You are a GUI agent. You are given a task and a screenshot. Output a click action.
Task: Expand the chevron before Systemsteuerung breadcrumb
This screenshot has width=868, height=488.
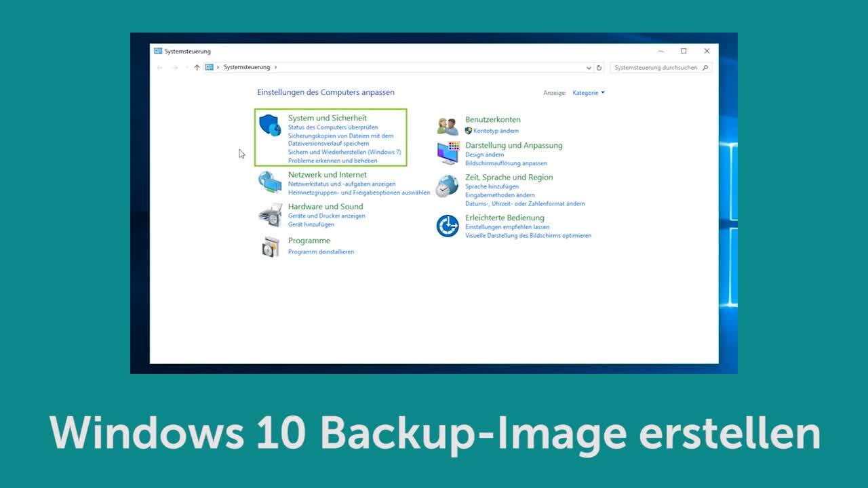click(x=218, y=68)
